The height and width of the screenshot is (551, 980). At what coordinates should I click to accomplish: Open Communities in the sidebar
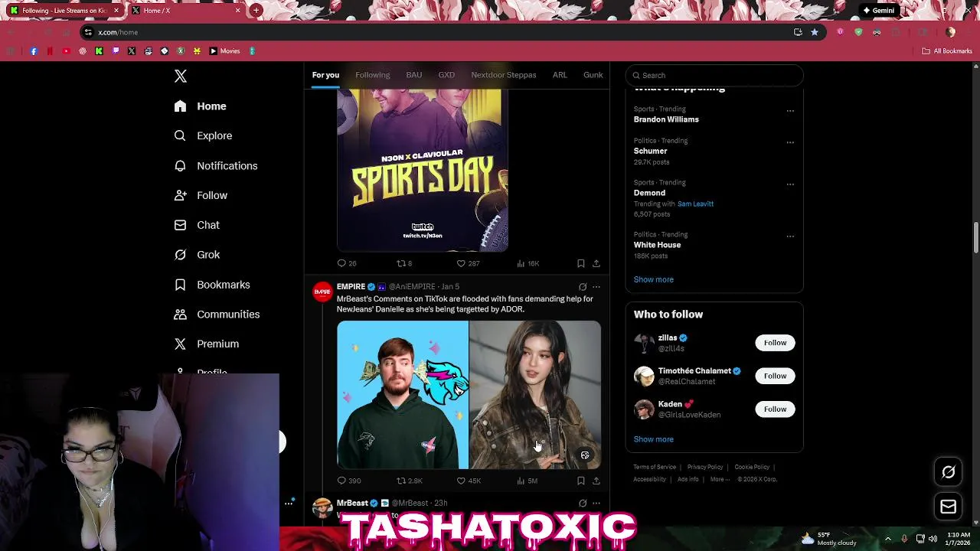tap(217, 315)
